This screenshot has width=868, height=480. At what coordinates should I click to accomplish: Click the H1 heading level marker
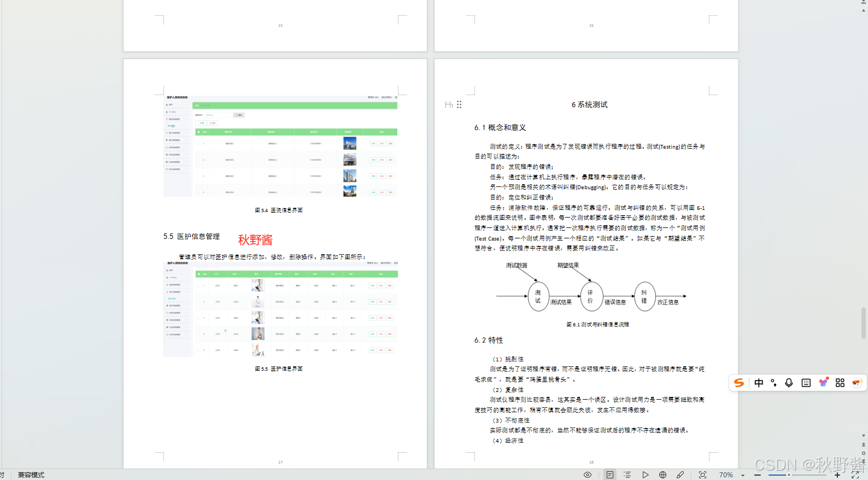tap(449, 104)
